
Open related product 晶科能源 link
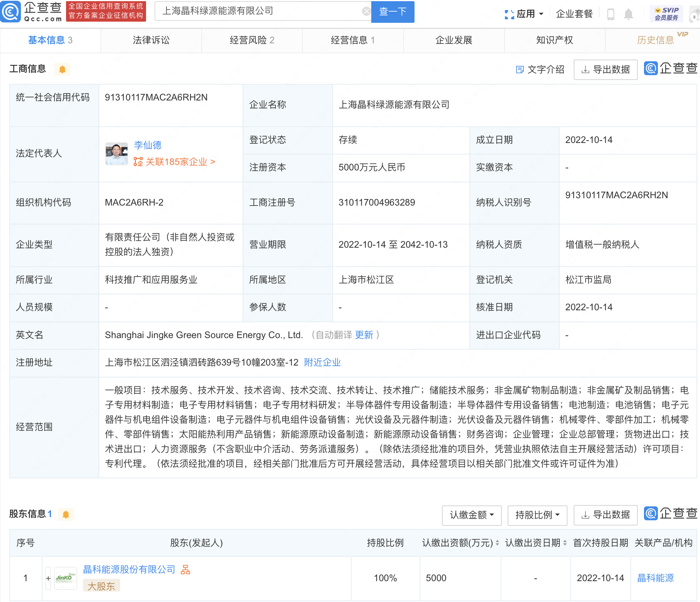tap(655, 578)
